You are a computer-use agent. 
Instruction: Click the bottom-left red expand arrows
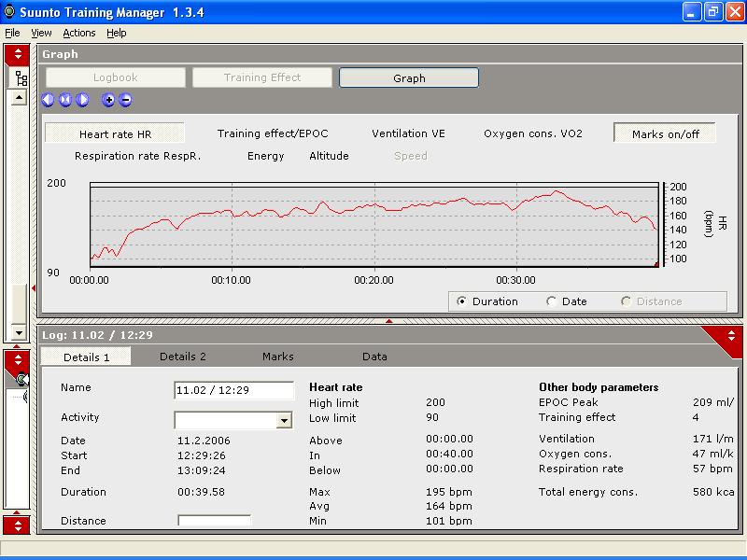[18, 524]
